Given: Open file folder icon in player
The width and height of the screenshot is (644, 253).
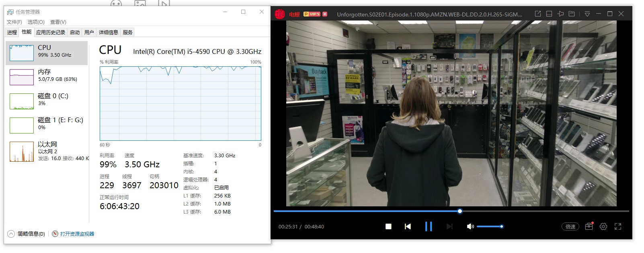Looking at the screenshot, I should (572, 14).
